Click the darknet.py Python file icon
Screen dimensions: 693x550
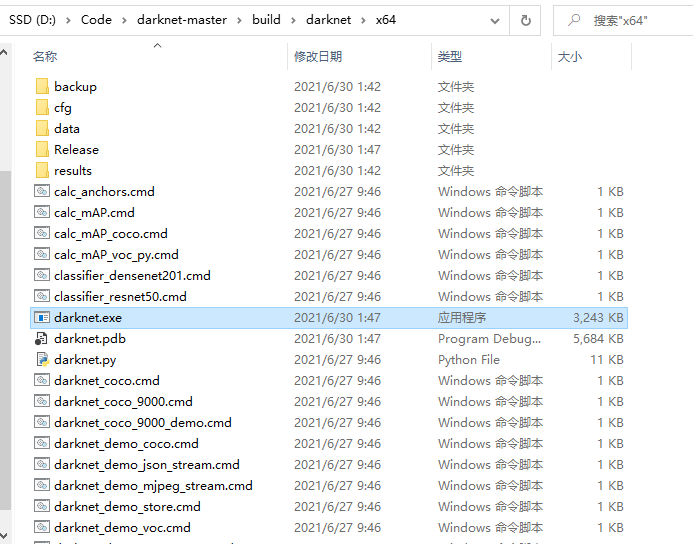42,360
